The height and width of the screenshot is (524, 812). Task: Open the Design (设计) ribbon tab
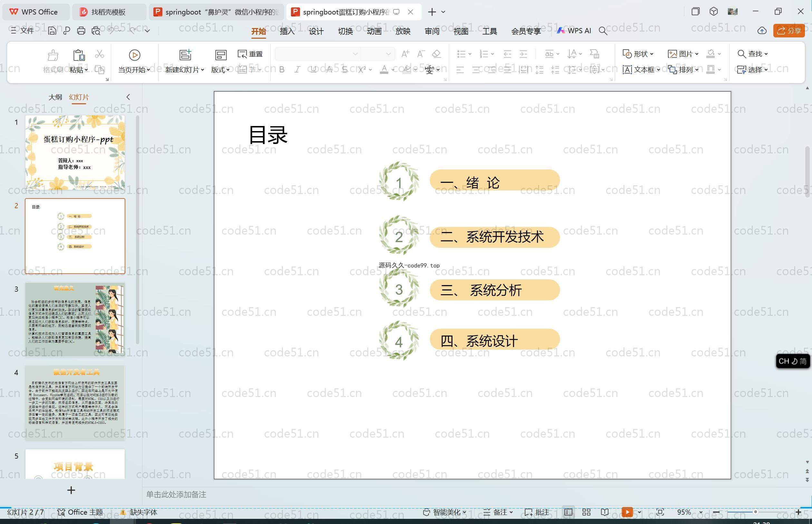(316, 31)
